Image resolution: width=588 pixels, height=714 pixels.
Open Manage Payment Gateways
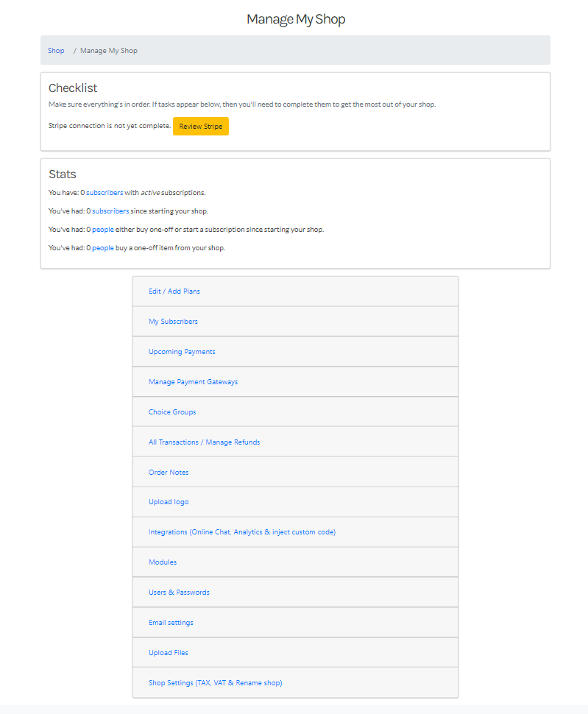[194, 381]
